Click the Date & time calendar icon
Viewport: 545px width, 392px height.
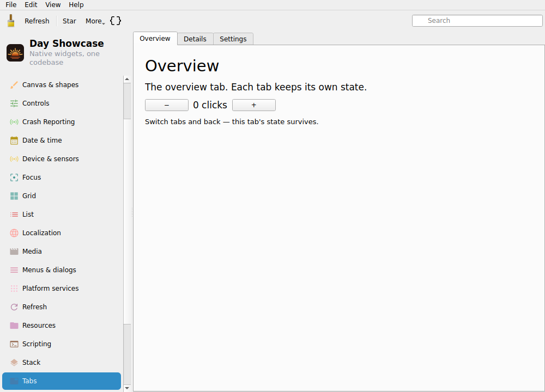click(x=14, y=140)
